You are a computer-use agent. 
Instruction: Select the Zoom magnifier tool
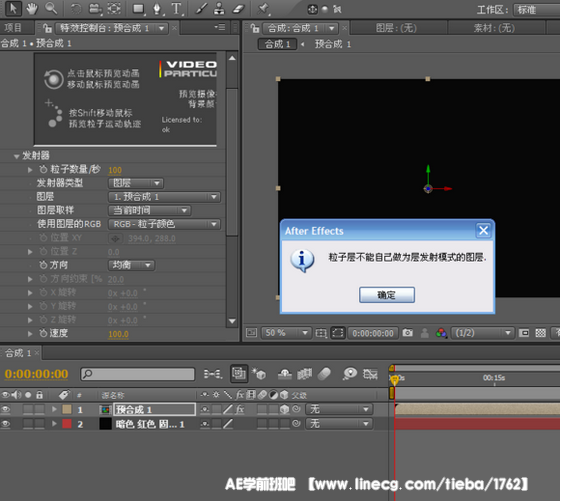pos(51,9)
